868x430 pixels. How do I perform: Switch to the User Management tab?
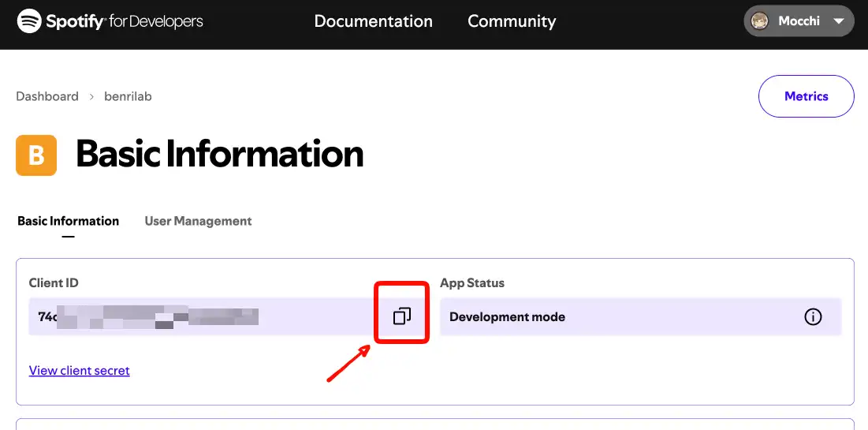tap(198, 221)
